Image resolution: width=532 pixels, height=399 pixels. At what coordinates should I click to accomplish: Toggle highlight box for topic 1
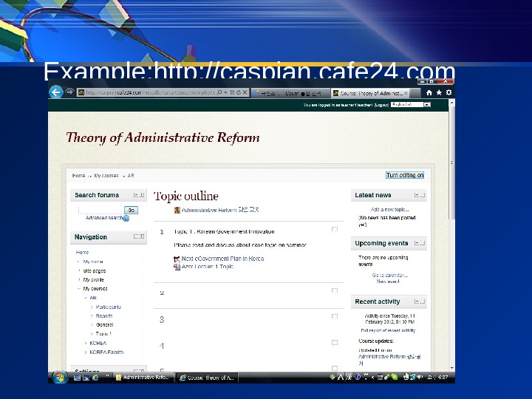pyautogui.click(x=335, y=230)
